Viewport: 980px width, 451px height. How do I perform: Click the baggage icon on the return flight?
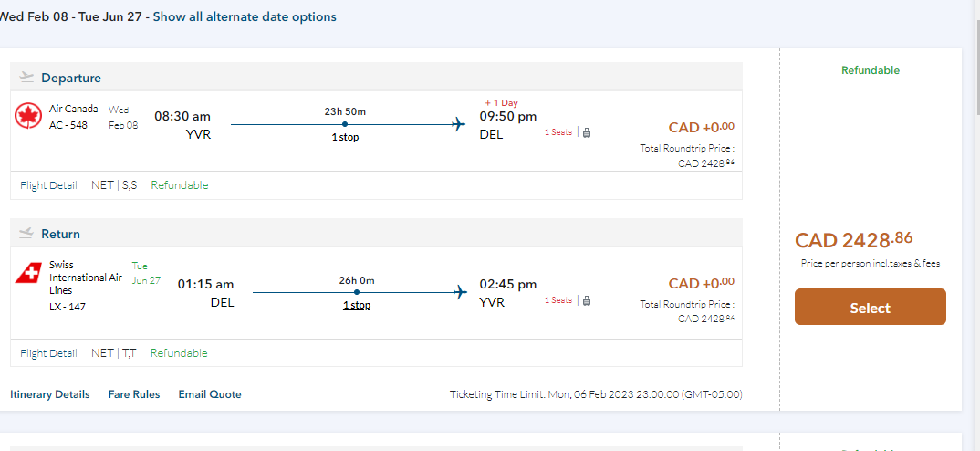pyautogui.click(x=587, y=300)
